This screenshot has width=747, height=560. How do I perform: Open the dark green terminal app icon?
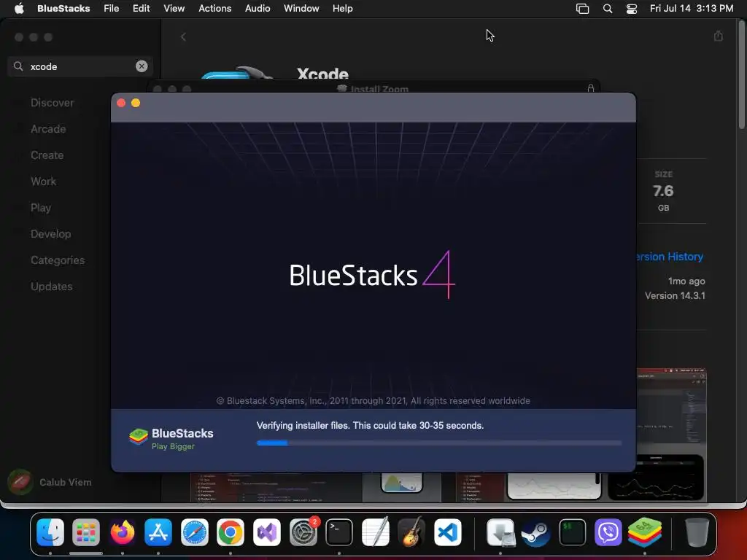pyautogui.click(x=572, y=532)
